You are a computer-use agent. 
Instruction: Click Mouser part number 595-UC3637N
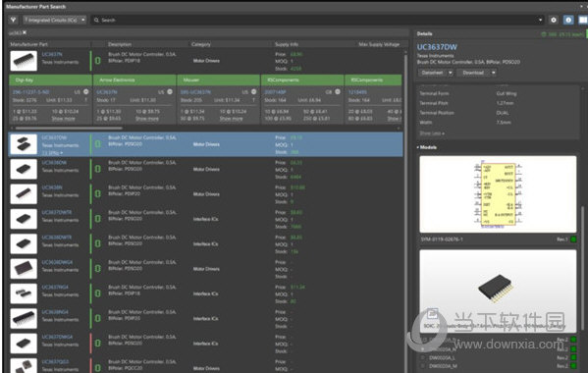[195, 92]
